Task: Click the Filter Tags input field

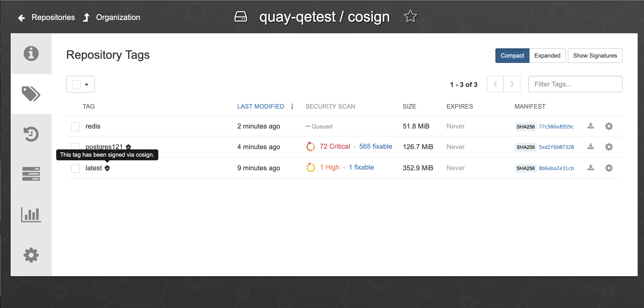Action: (575, 84)
